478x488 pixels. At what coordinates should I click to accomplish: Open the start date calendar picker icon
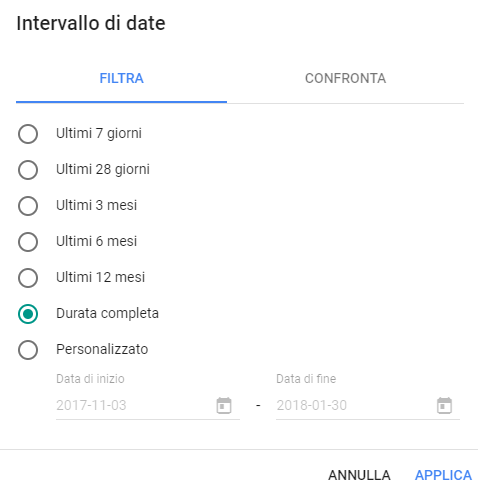click(224, 405)
